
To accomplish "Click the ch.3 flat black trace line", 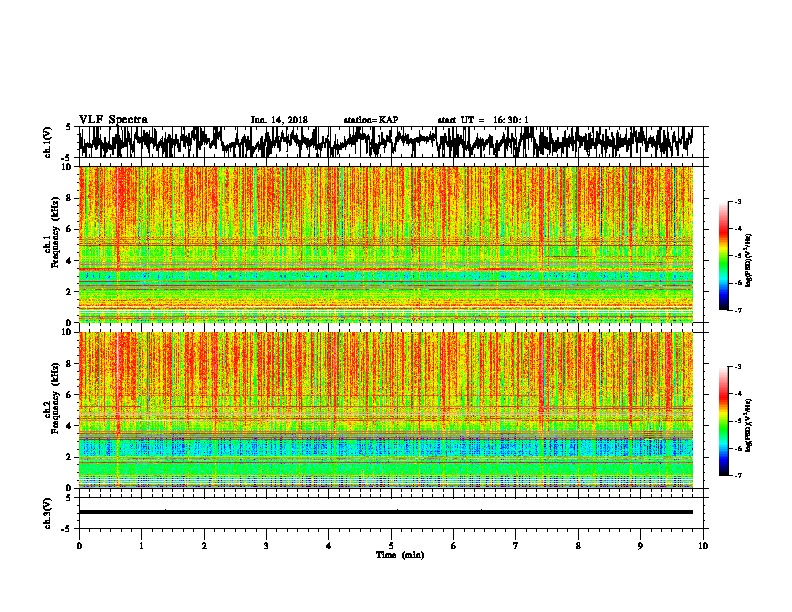I will pyautogui.click(x=385, y=512).
